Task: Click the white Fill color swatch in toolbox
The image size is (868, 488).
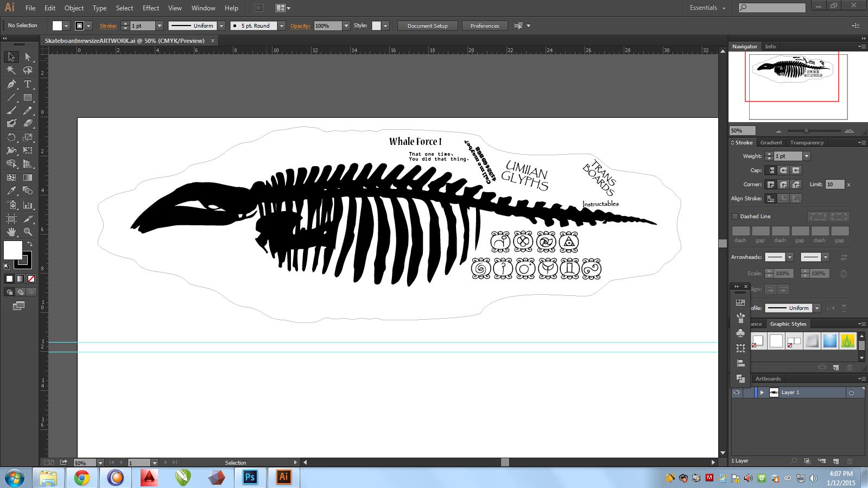Action: click(x=13, y=250)
